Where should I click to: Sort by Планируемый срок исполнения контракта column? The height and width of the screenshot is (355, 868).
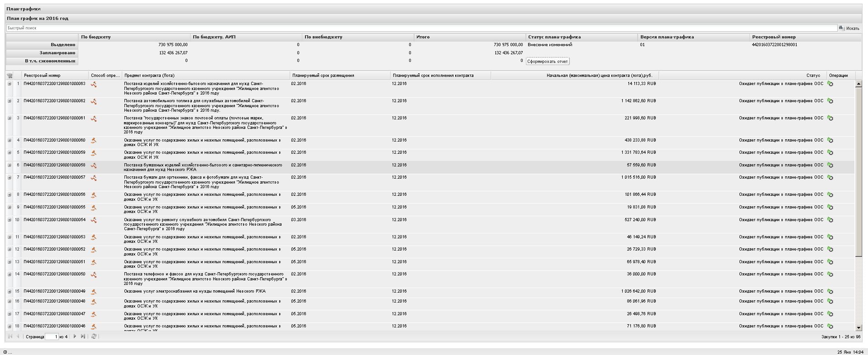click(x=440, y=76)
